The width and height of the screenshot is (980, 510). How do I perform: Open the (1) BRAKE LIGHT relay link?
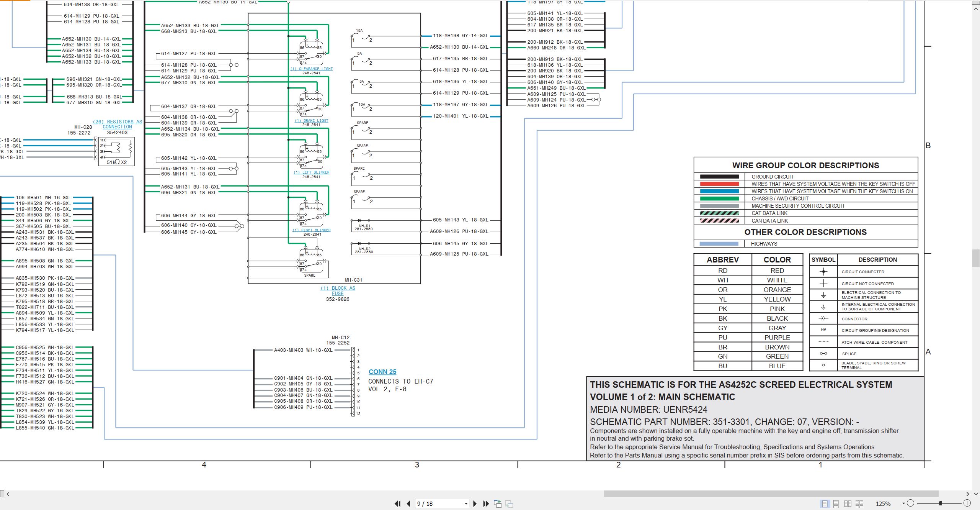pyautogui.click(x=311, y=121)
